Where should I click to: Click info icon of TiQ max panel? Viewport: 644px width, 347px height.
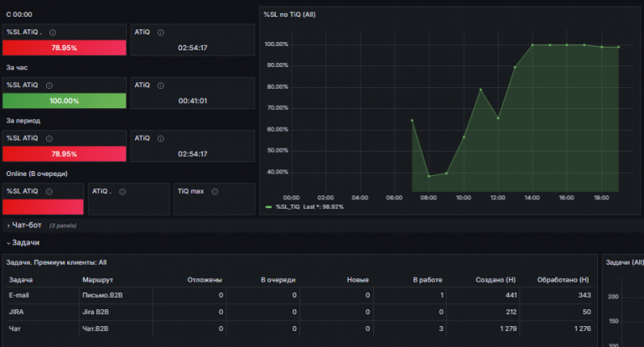click(x=215, y=192)
